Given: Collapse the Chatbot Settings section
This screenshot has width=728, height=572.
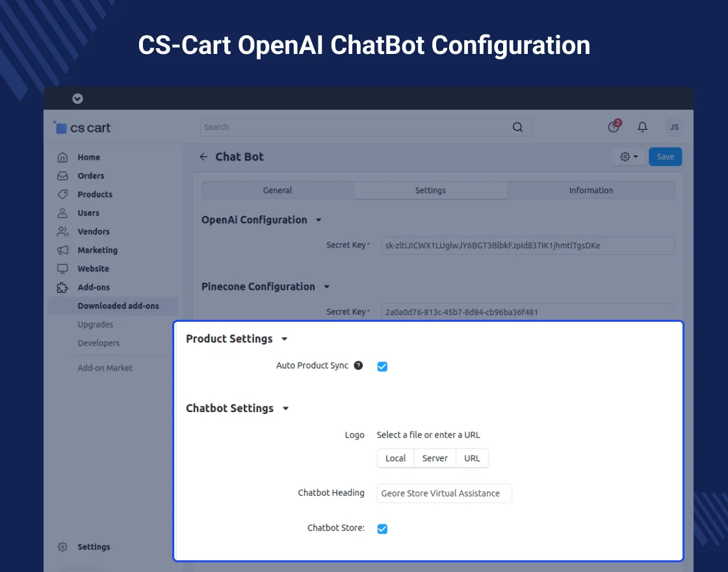Looking at the screenshot, I should (x=285, y=409).
